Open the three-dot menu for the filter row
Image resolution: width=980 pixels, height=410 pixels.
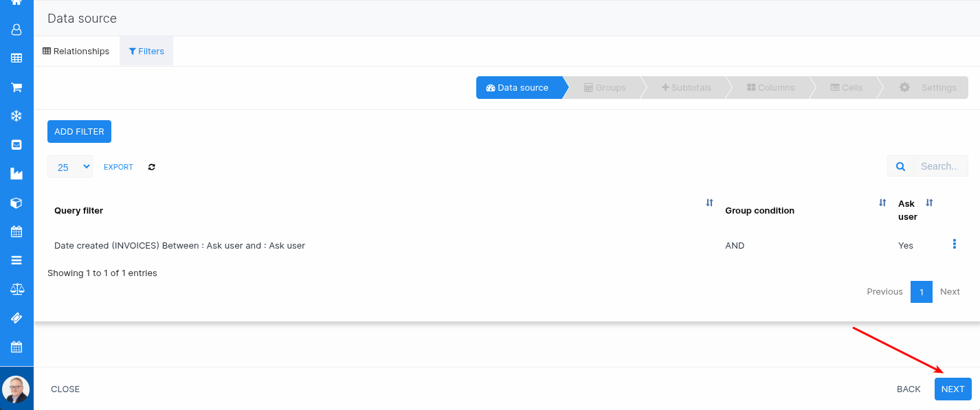[954, 244]
